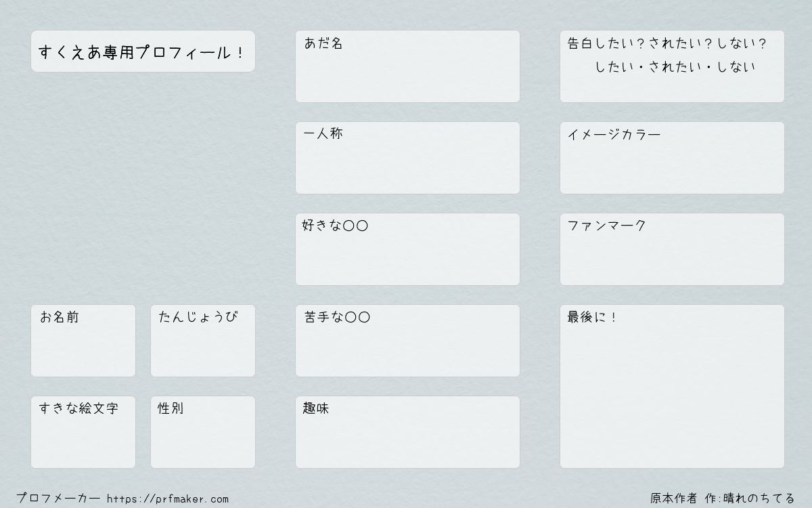812x508 pixels.
Task: Select the 性別 field
Action: [203, 432]
